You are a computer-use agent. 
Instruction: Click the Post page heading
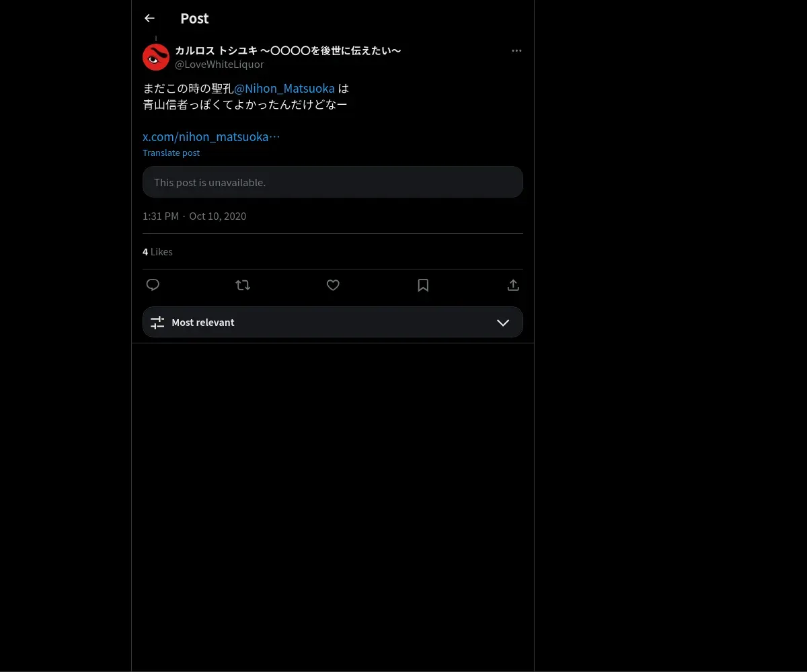point(194,19)
